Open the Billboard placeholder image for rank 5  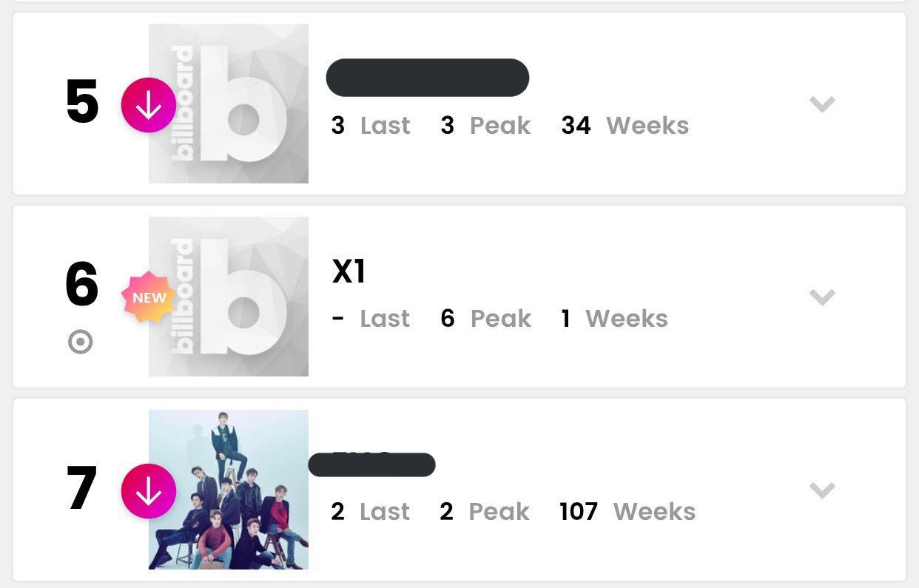click(x=229, y=104)
